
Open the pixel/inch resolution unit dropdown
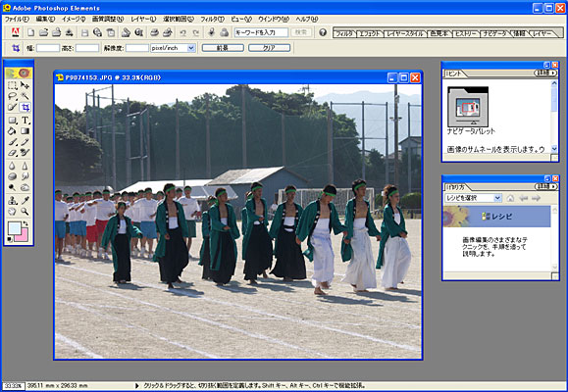pyautogui.click(x=191, y=48)
